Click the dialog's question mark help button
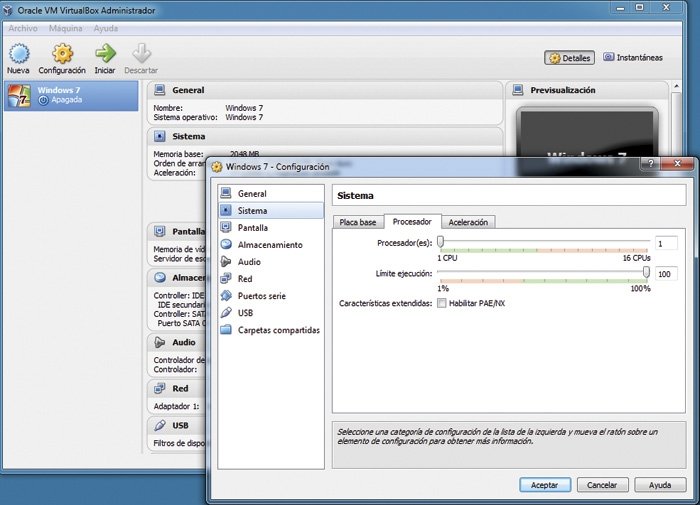700x505 pixels. tap(650, 163)
